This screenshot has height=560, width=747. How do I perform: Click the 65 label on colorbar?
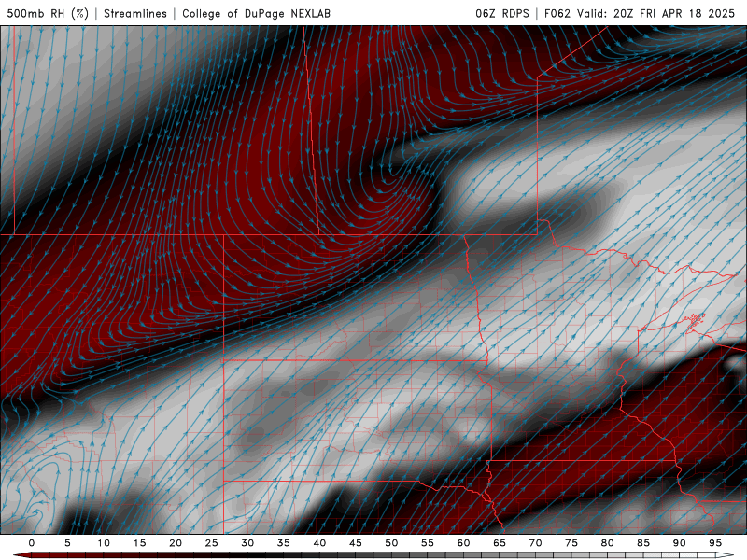click(x=500, y=543)
